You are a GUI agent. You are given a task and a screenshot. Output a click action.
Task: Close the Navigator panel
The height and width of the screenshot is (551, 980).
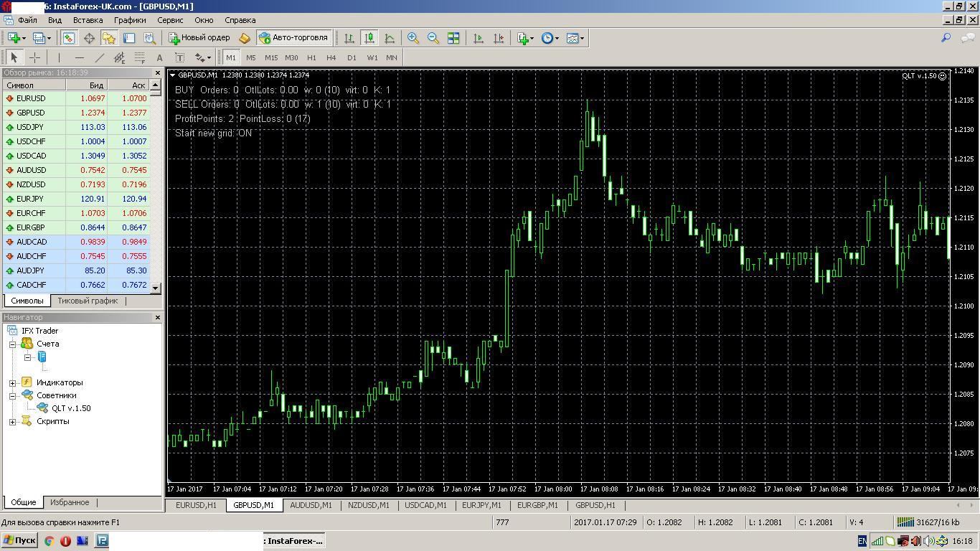158,317
